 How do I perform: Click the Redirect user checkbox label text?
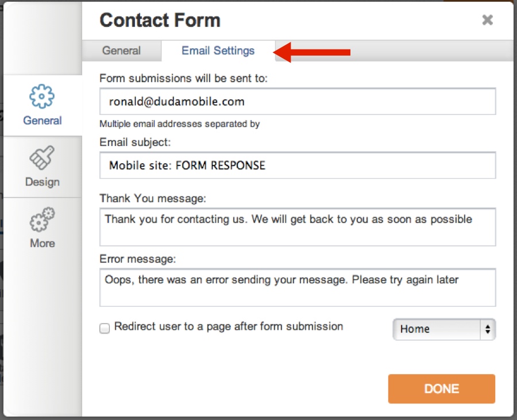[229, 326]
